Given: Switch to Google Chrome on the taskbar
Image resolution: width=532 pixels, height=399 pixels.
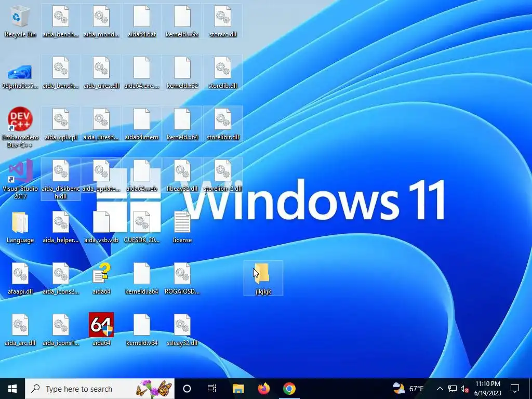Looking at the screenshot, I should [289, 389].
